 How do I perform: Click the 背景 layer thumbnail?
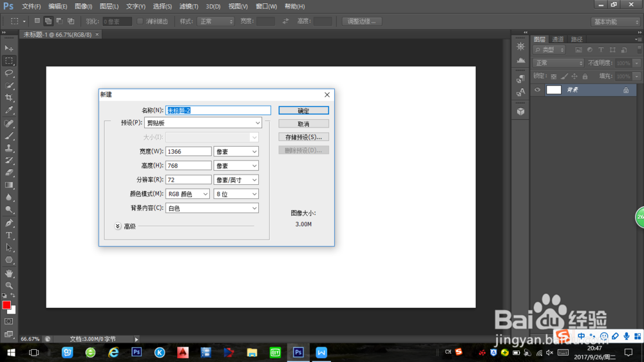point(554,90)
